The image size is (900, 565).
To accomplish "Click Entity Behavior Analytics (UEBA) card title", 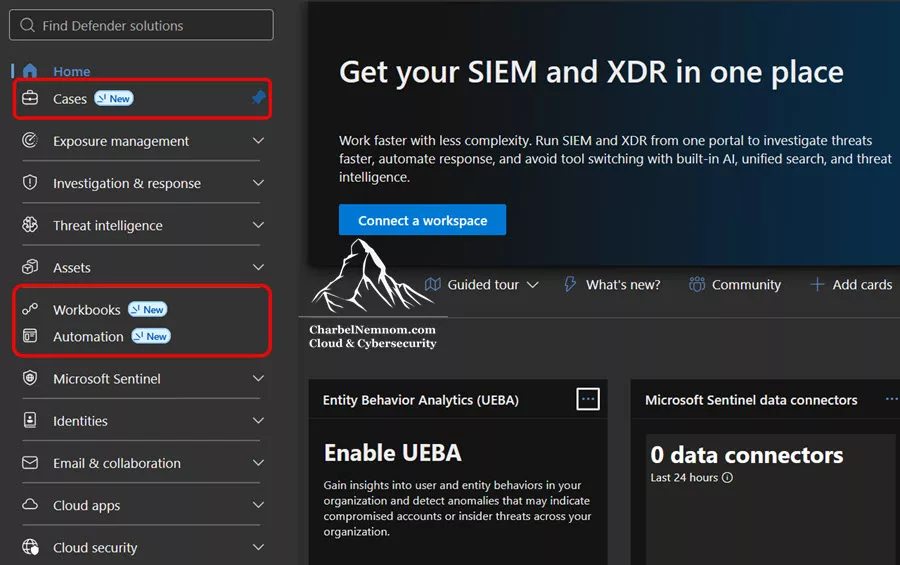I will tap(421, 400).
